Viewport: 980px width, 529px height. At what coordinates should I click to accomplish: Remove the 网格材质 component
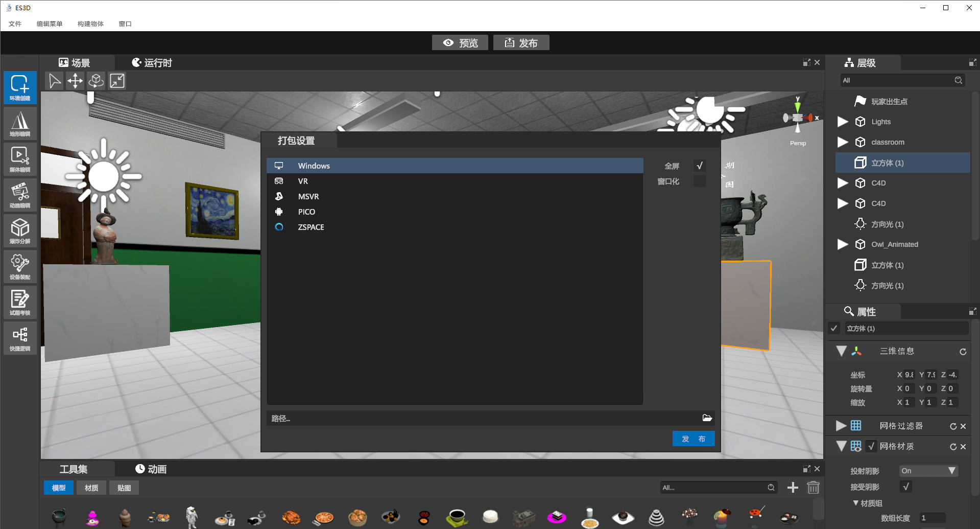(x=963, y=447)
